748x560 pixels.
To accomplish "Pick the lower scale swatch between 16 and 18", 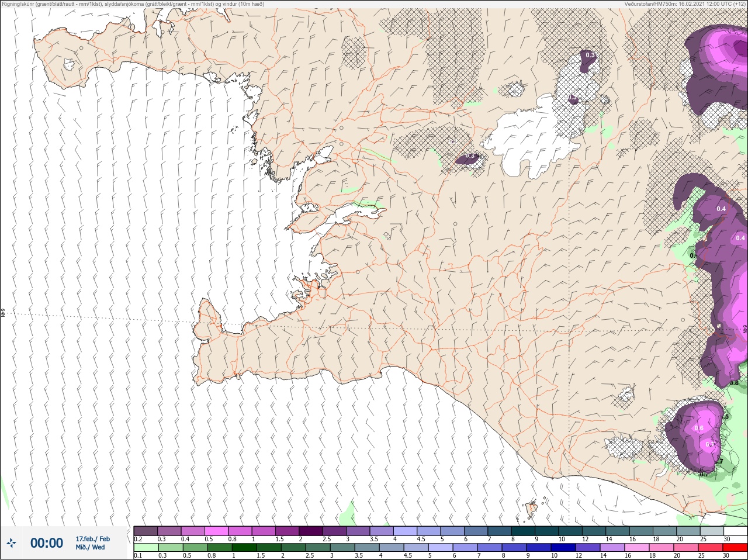I will point(637,548).
